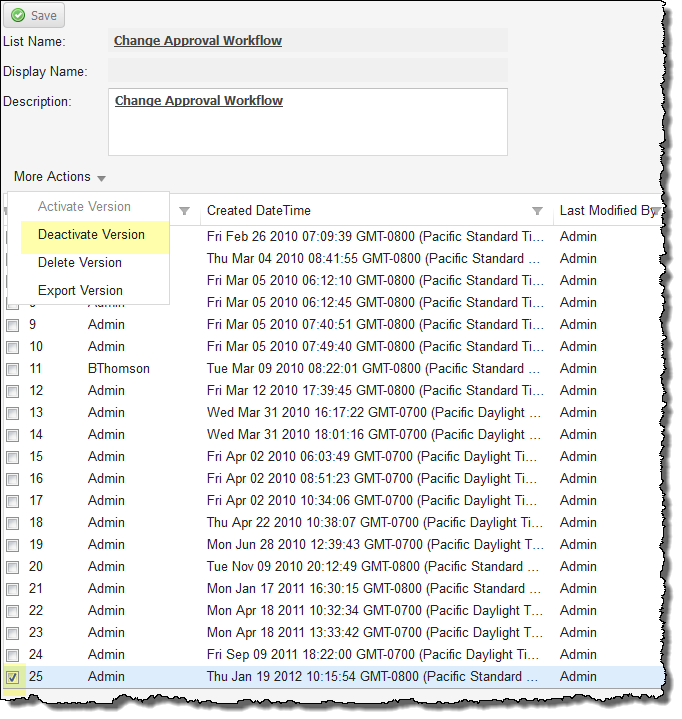Choose Delete Version option
This screenshot has height=719, width=682.
click(80, 263)
